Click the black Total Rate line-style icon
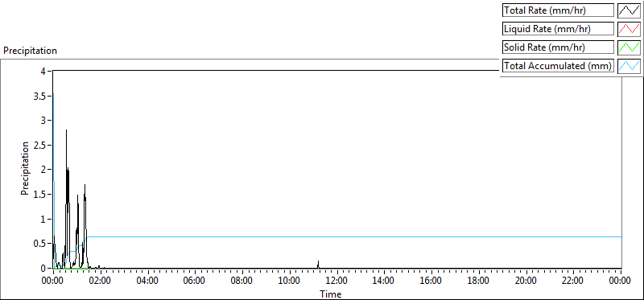The height and width of the screenshot is (300, 644). click(629, 10)
